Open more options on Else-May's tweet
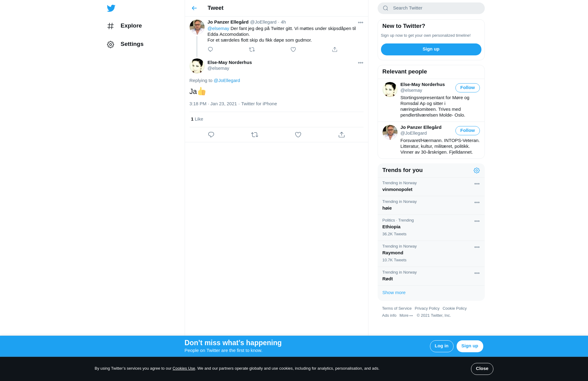588x381 pixels. [x=360, y=63]
